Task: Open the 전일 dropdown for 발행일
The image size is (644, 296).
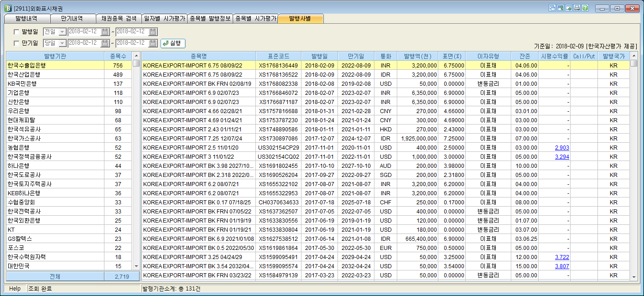Action: pos(62,32)
